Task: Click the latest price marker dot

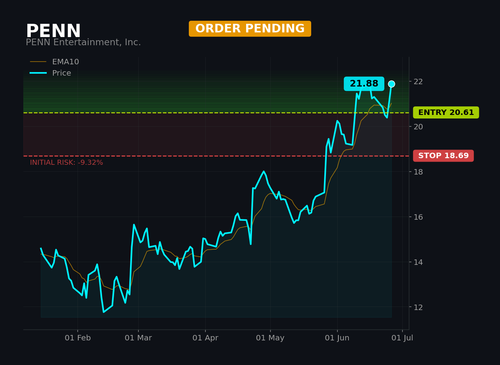Action: tap(392, 84)
